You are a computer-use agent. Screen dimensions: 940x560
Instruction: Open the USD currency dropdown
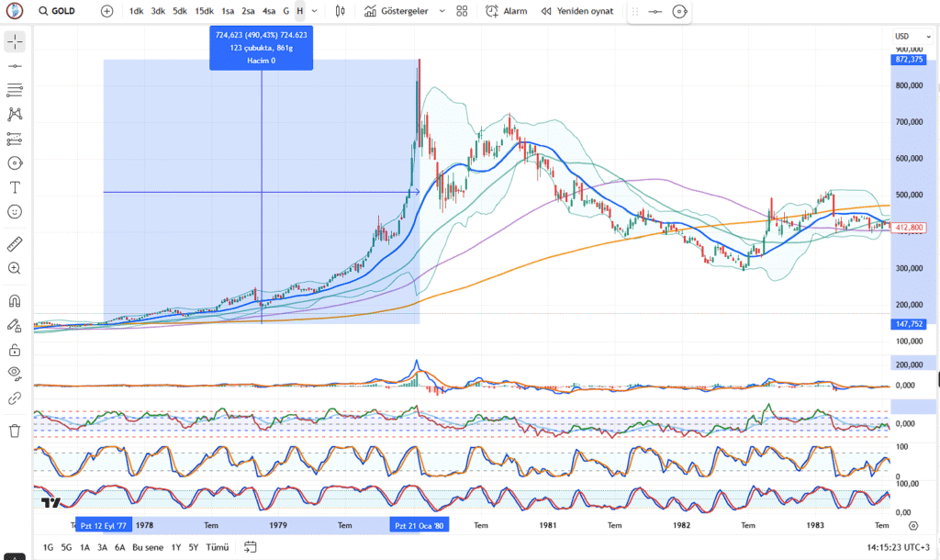click(912, 37)
